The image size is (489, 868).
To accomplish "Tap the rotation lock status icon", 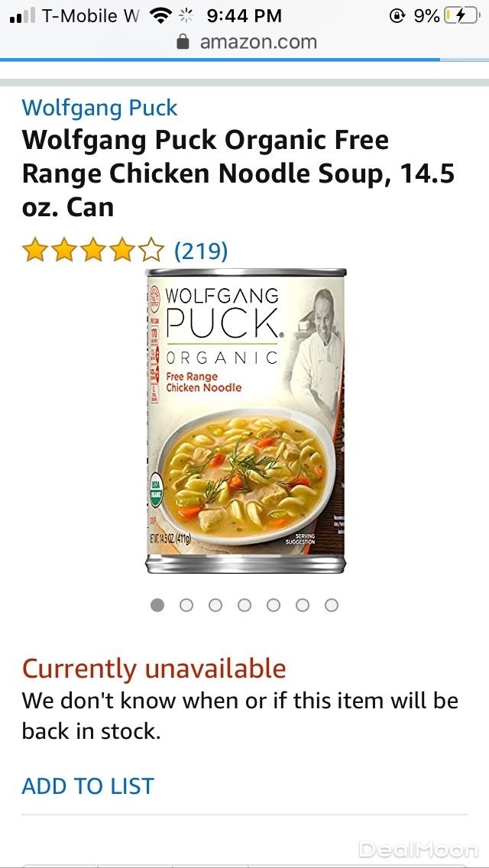I will coord(397,16).
